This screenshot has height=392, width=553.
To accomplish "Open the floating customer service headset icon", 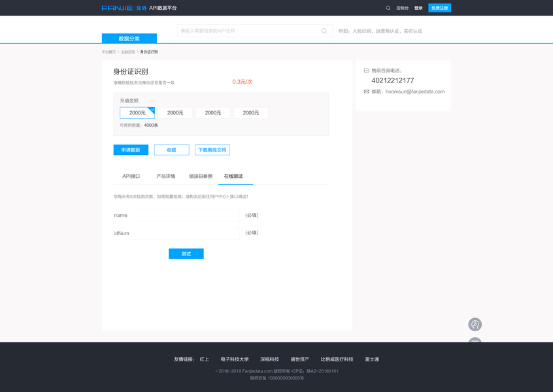I will point(475,324).
